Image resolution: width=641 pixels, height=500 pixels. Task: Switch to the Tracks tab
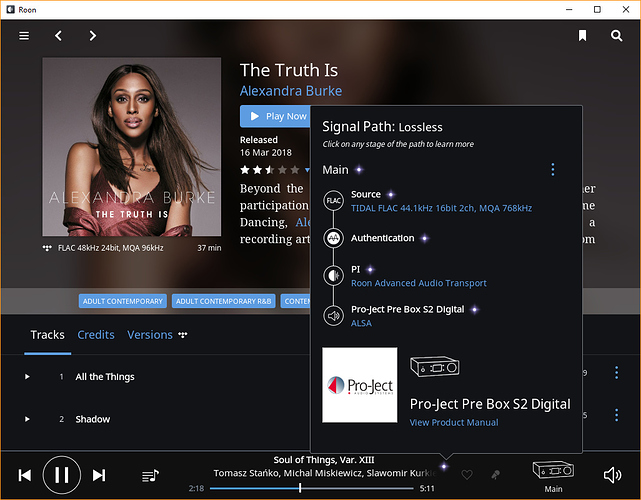click(47, 335)
